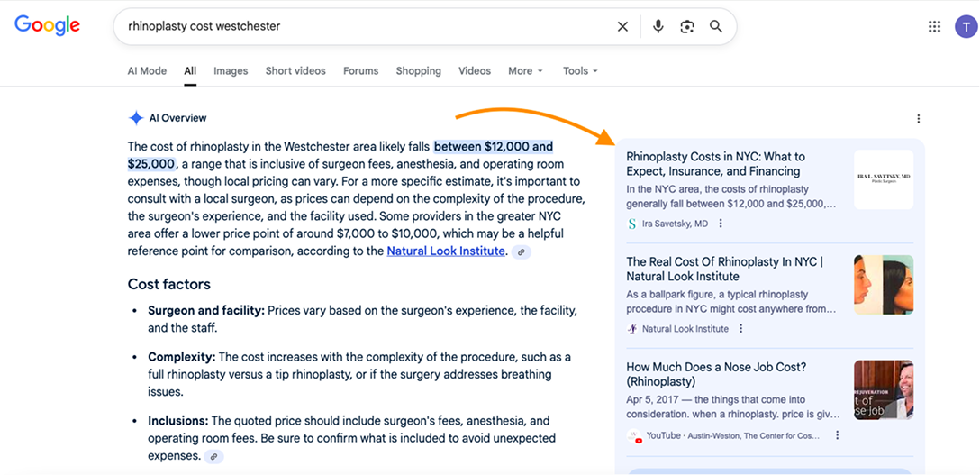Screen dimensions: 980x475
Task: Open Rhinoplasty Costs in NYC article
Action: pyautogui.click(x=715, y=164)
